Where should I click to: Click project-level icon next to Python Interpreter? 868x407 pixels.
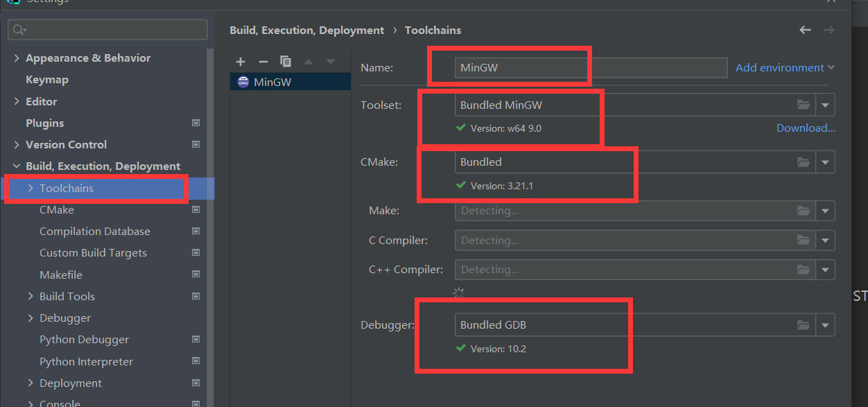click(x=196, y=361)
